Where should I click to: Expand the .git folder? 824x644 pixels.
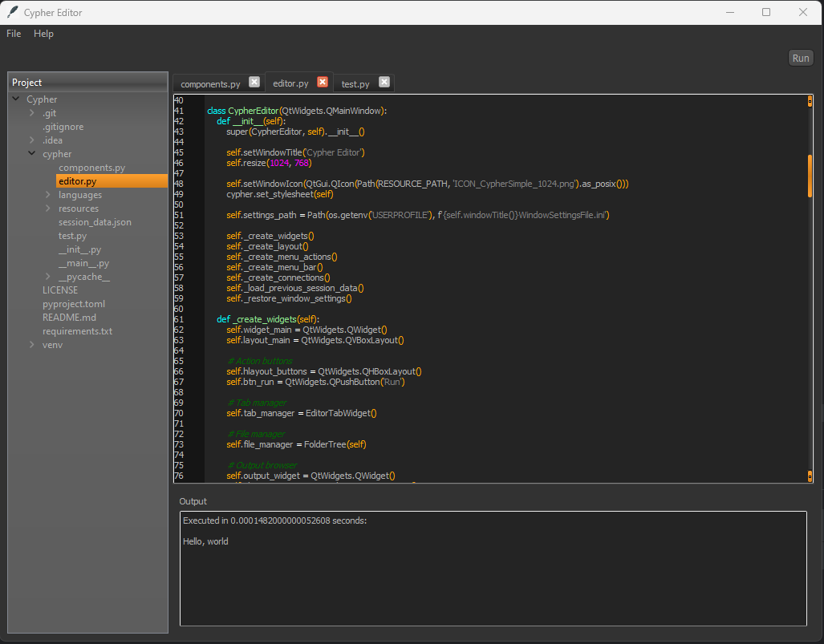pos(31,113)
